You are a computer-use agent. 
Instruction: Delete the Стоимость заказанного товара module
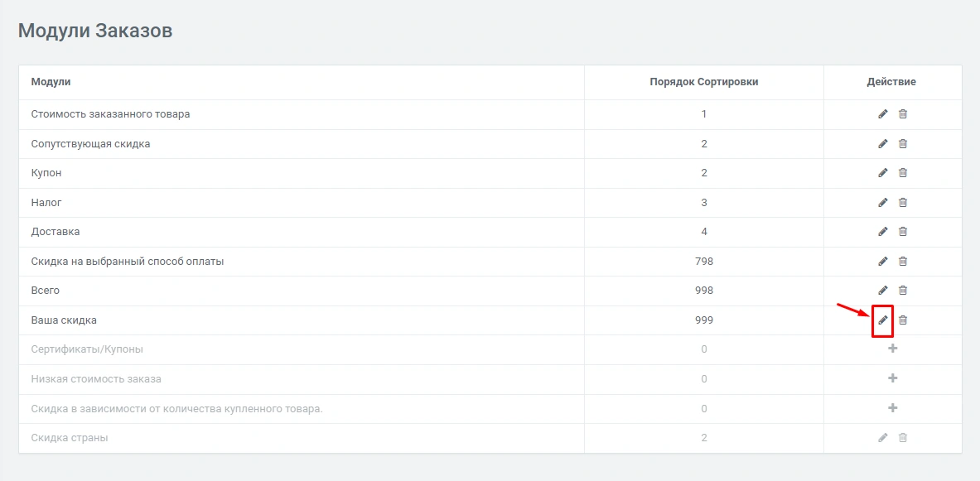pos(903,114)
